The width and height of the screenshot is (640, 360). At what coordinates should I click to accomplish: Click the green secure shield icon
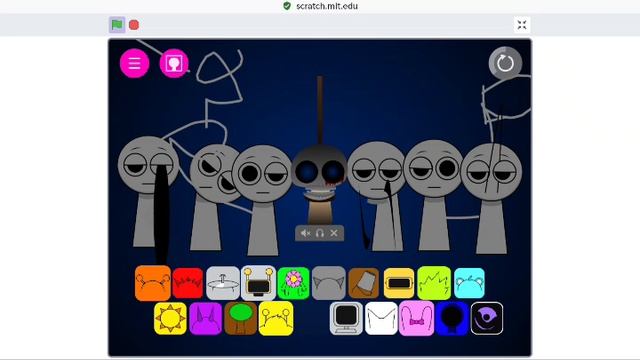click(287, 6)
